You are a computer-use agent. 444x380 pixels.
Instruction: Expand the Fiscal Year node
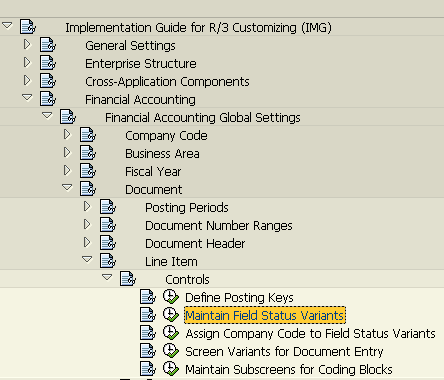point(67,170)
